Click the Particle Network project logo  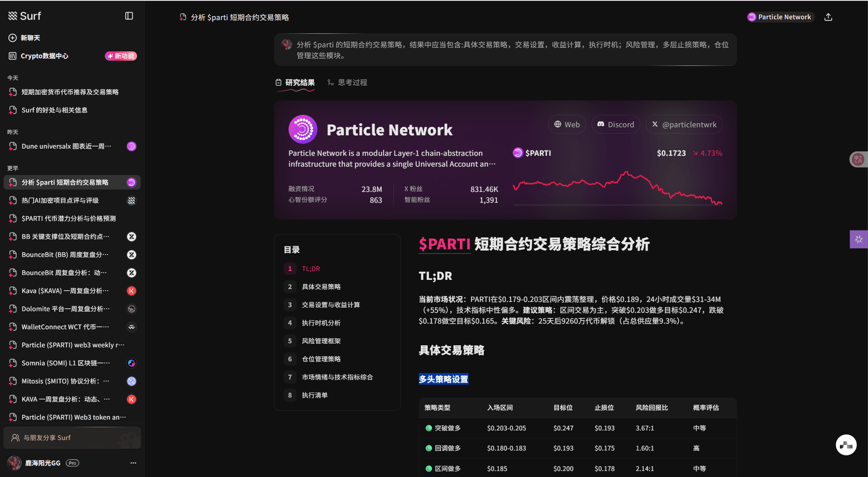click(x=303, y=129)
